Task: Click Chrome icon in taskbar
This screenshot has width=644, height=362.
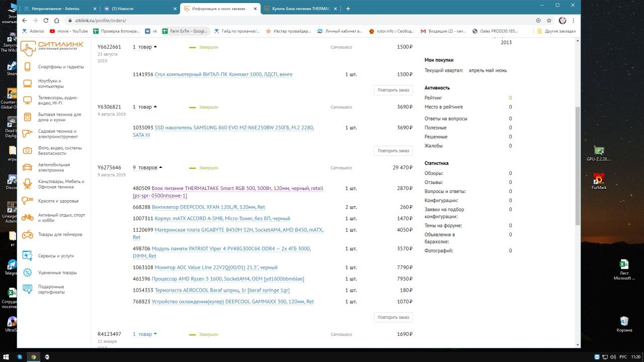Action: tap(33, 356)
